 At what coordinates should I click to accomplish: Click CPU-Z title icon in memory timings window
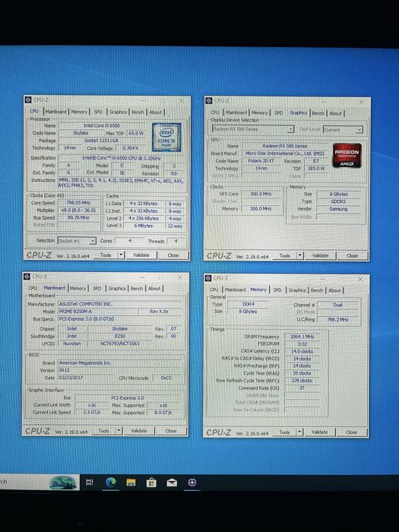[208, 278]
